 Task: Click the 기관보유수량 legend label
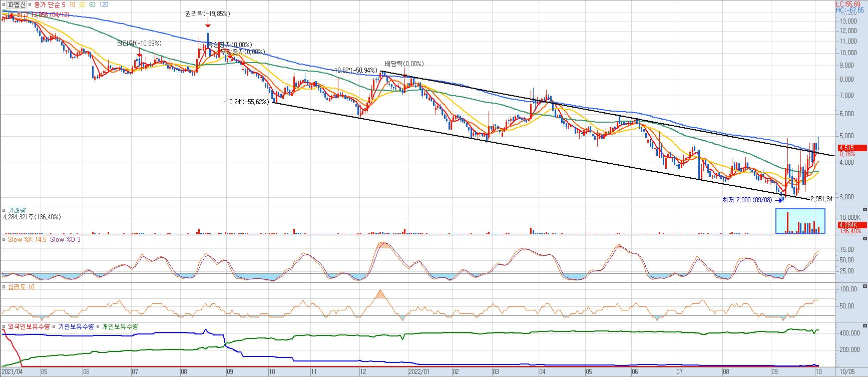click(76, 327)
